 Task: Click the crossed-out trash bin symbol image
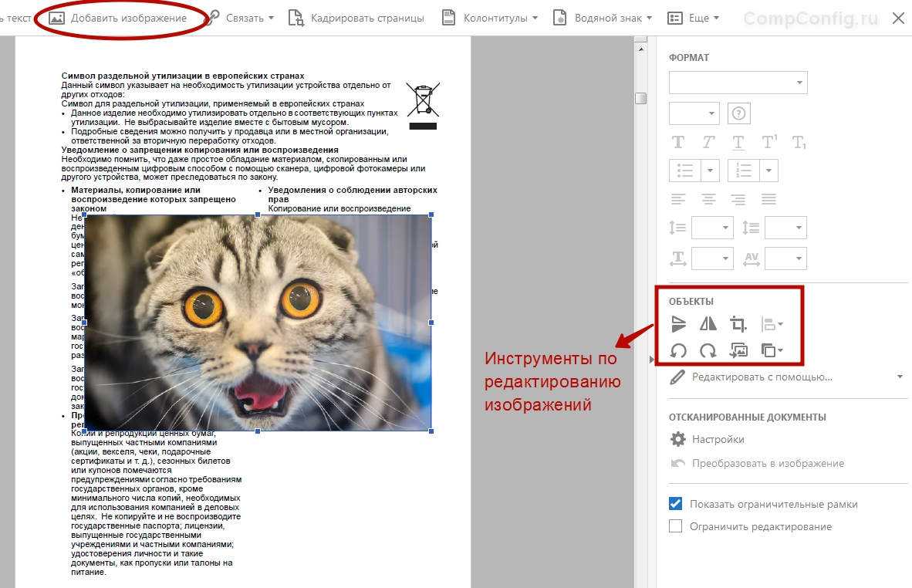tap(423, 105)
